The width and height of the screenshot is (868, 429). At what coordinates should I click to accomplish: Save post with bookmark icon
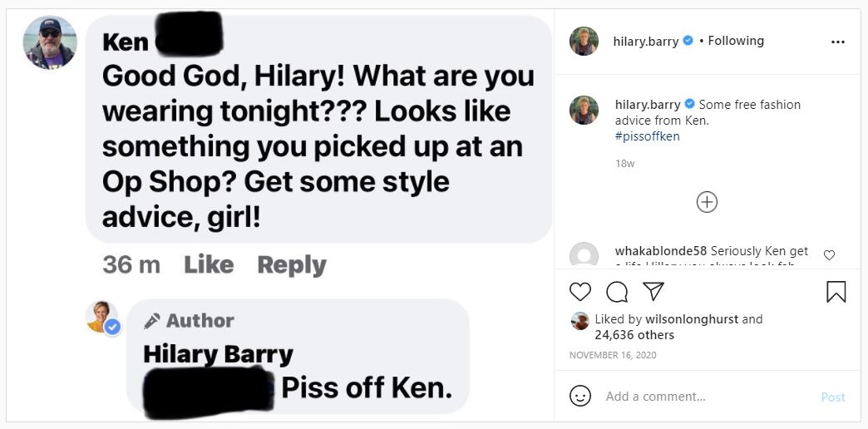(x=836, y=292)
